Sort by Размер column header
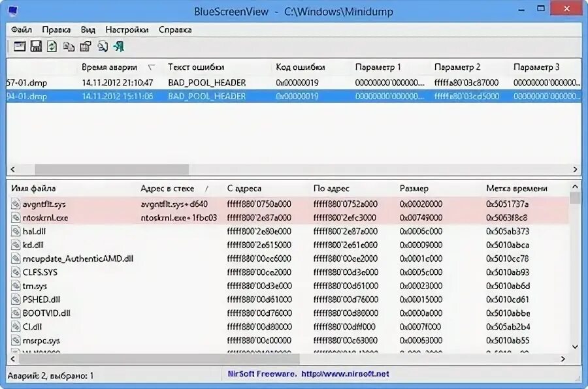588x389 pixels. click(x=414, y=189)
